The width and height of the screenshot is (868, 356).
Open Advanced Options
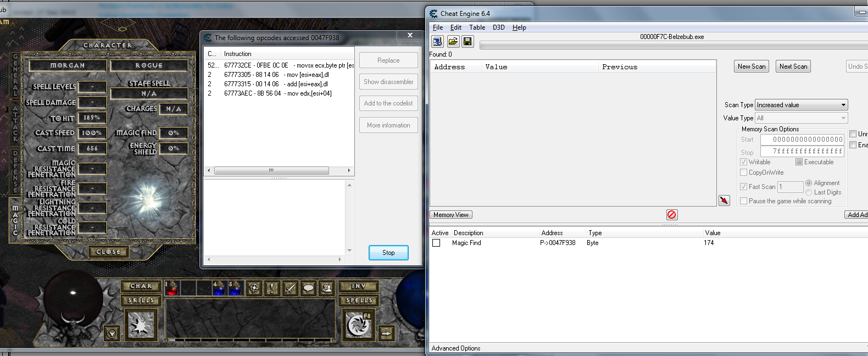456,348
